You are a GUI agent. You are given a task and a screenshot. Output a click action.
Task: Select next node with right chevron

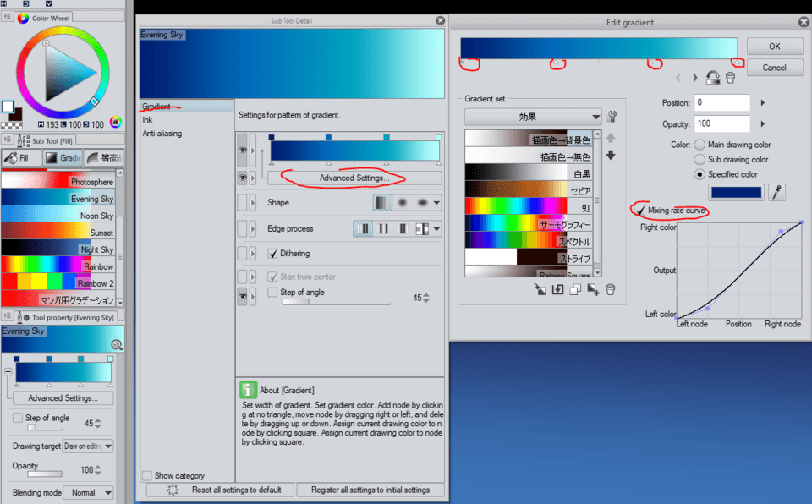click(x=695, y=78)
